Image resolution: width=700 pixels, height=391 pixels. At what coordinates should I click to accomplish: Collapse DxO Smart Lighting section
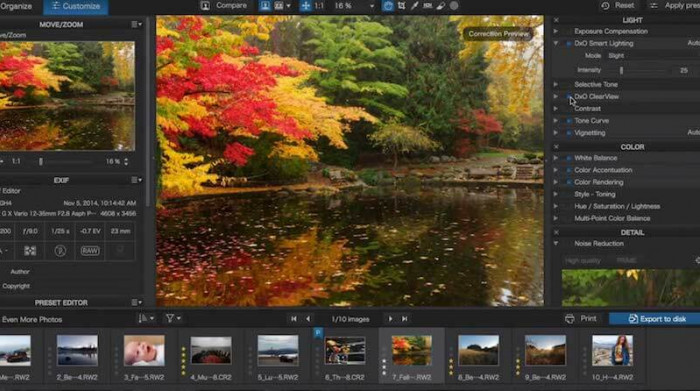[556, 43]
